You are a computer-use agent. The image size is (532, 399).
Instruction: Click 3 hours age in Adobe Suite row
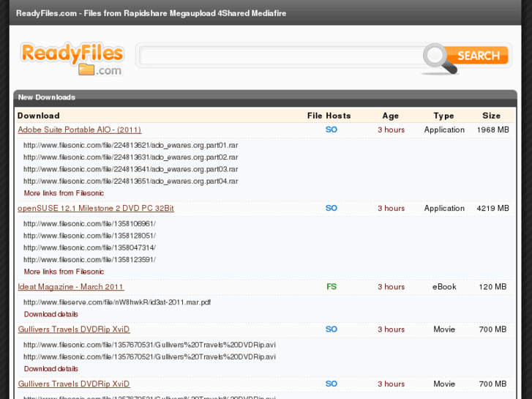[x=391, y=130]
